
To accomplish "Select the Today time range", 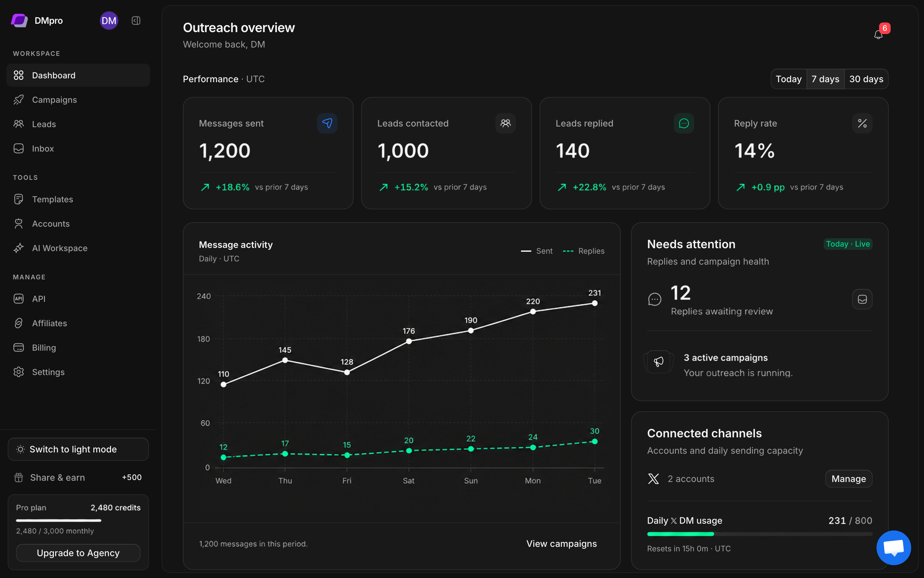I will pyautogui.click(x=789, y=79).
